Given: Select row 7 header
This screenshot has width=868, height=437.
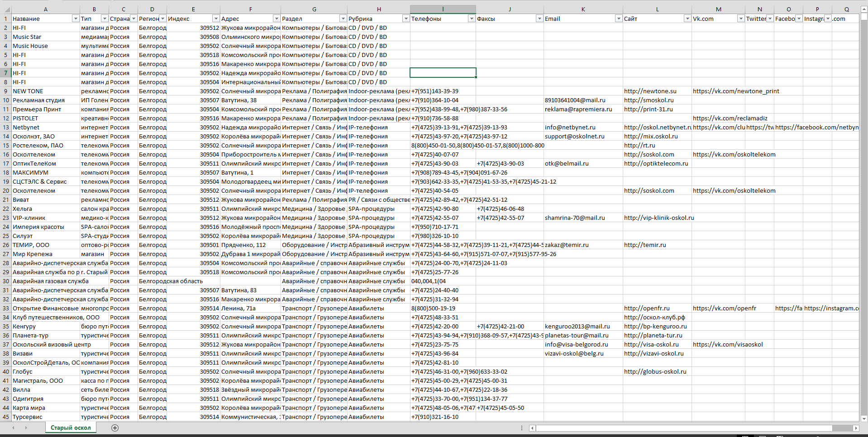Looking at the screenshot, I should 5,73.
